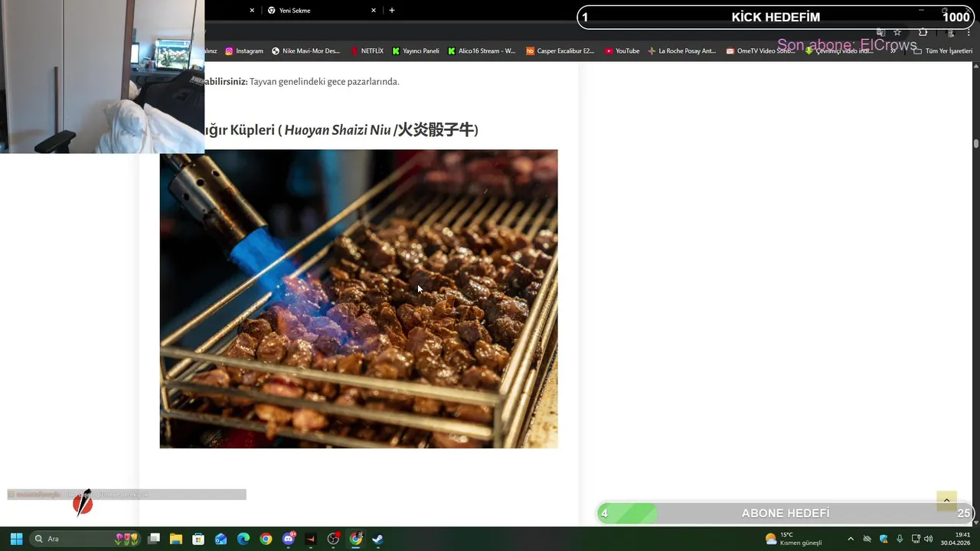
Task: Open the Chrome three-dot menu
Action: [x=969, y=32]
